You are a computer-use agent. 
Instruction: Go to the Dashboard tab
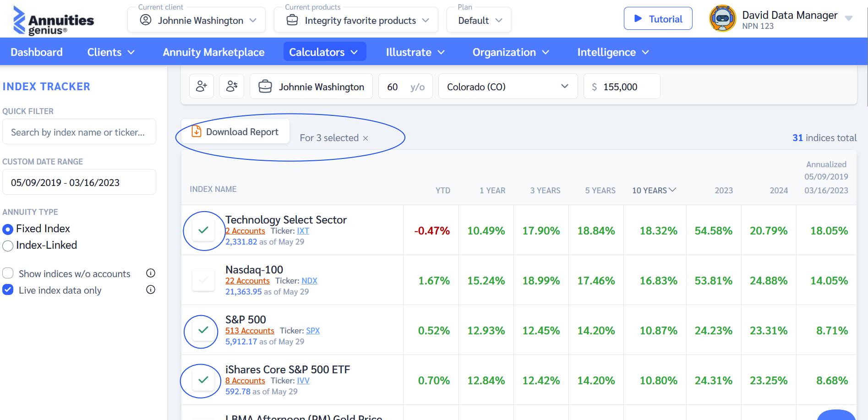(x=37, y=52)
